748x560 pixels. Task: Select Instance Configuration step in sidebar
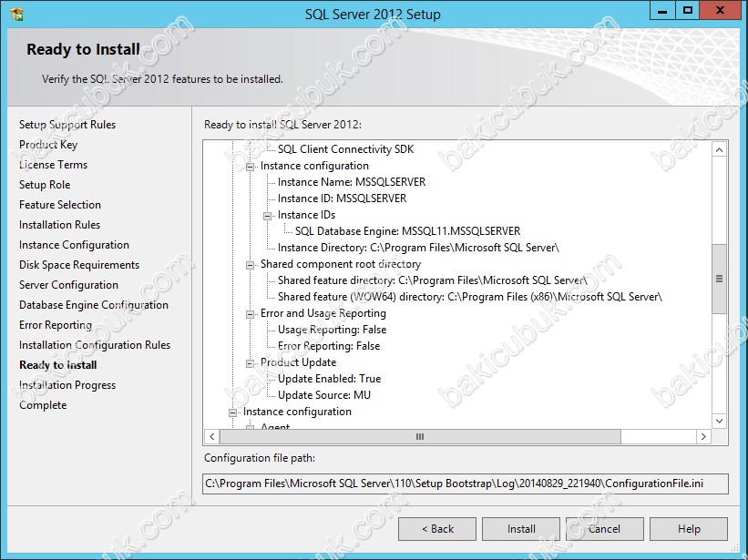[74, 245]
